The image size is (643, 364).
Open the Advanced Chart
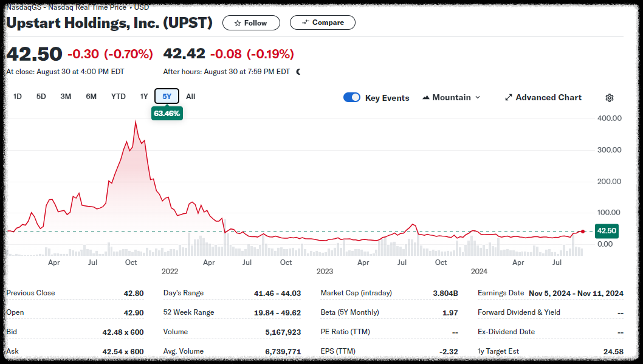tap(543, 98)
